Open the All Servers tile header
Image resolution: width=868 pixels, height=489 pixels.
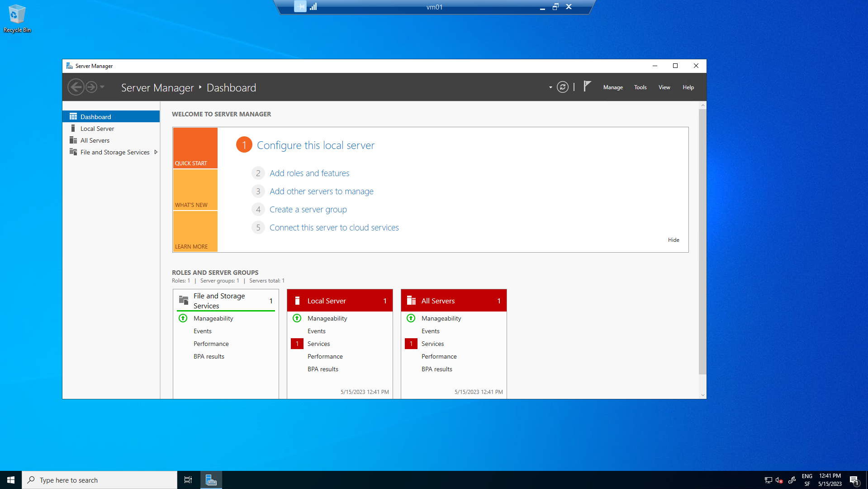tap(454, 301)
